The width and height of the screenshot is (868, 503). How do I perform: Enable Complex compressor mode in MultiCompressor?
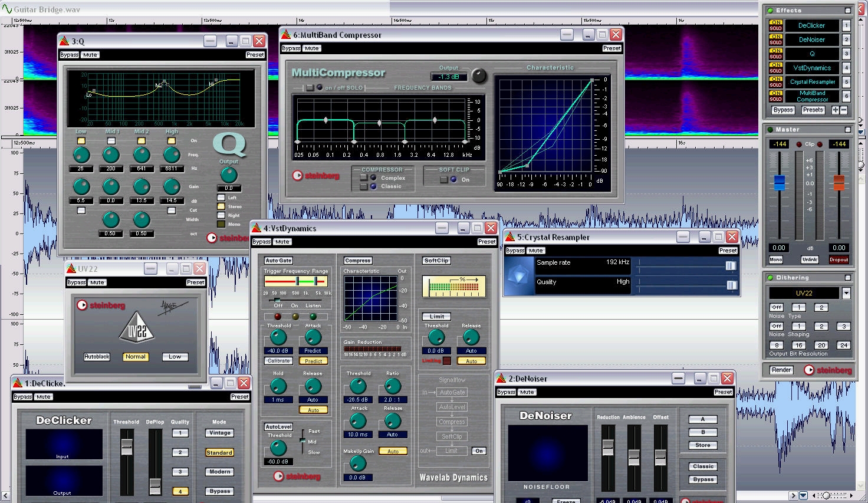364,177
